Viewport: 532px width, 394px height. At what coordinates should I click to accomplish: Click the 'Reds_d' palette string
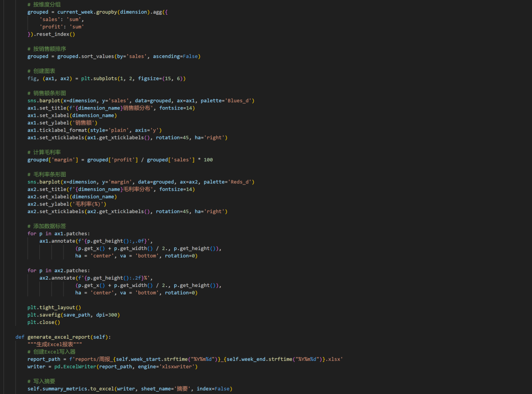click(240, 182)
